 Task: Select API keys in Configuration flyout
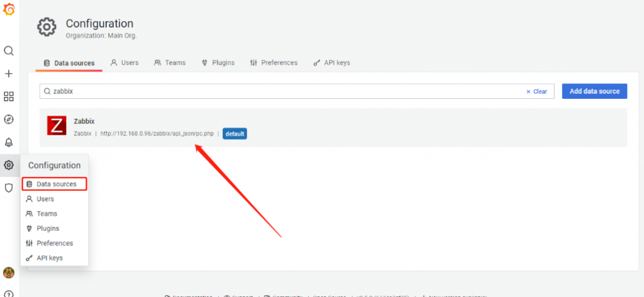coord(54,258)
